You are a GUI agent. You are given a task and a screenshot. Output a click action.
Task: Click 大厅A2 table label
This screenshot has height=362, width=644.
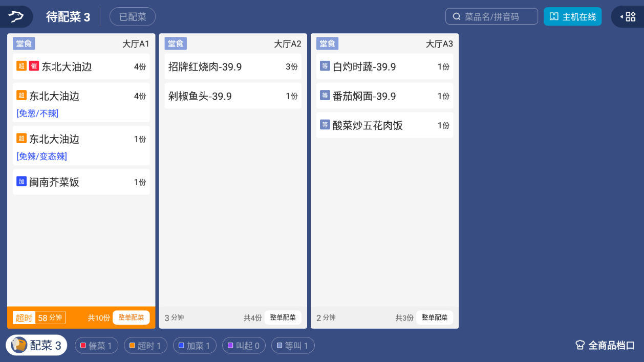[x=288, y=44]
